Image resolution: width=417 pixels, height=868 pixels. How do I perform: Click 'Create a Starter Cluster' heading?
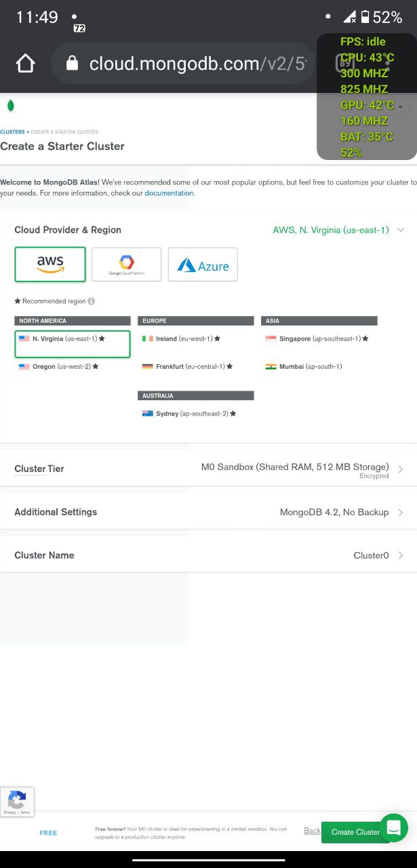[x=62, y=146]
